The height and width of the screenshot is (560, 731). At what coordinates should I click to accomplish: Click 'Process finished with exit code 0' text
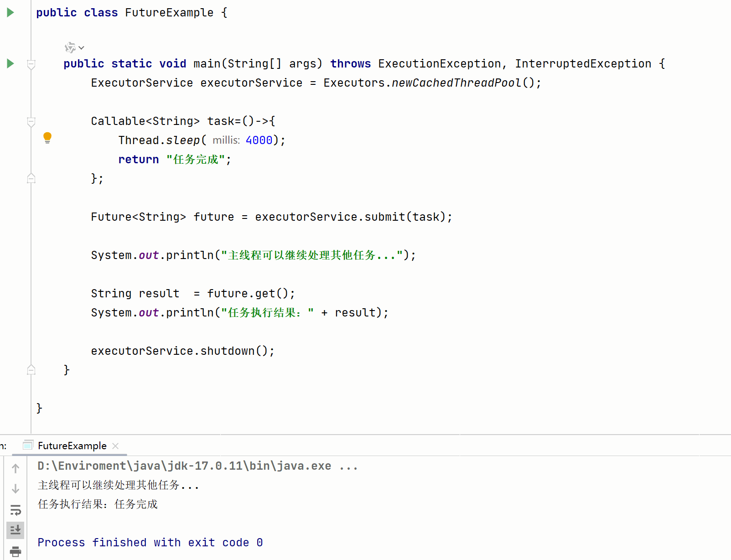point(150,543)
